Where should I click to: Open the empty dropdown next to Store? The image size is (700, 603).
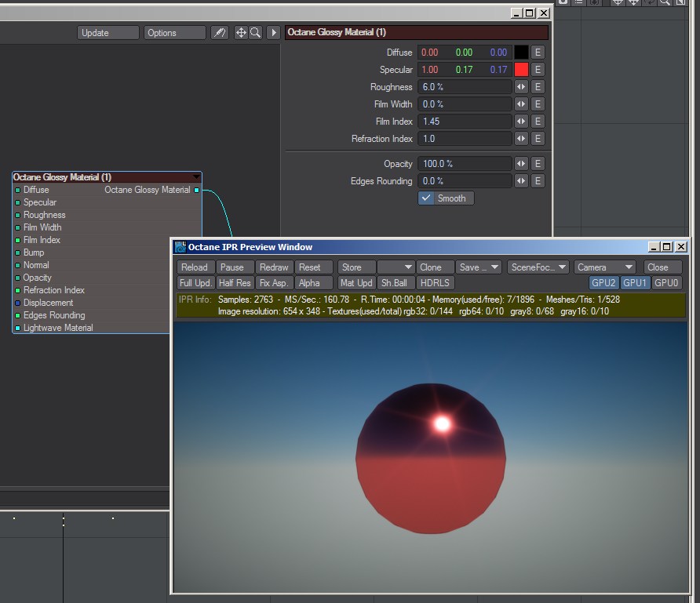(396, 267)
